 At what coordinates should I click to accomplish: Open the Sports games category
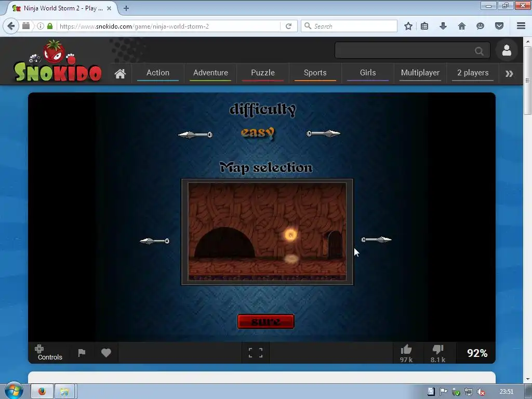(x=315, y=73)
